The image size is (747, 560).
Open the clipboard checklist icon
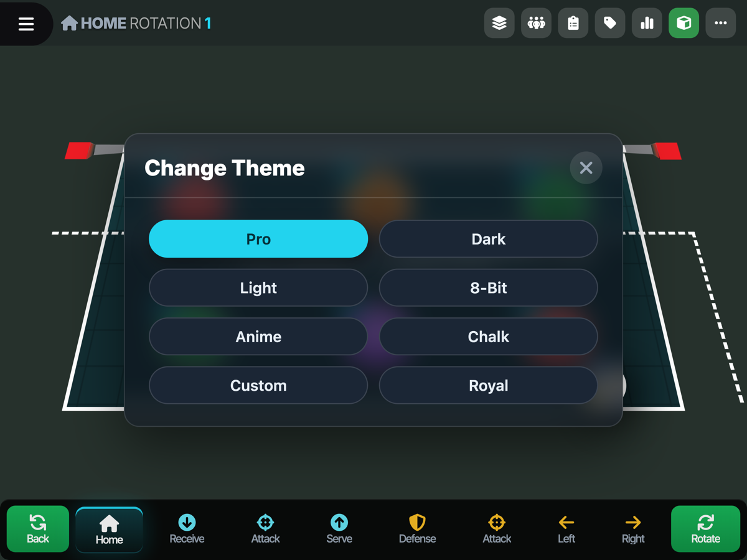click(x=573, y=24)
